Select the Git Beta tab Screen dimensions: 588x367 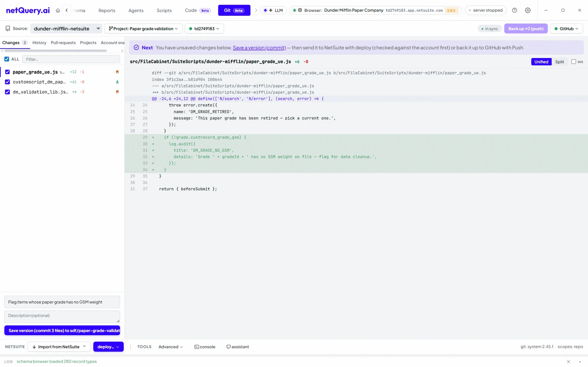(x=234, y=10)
